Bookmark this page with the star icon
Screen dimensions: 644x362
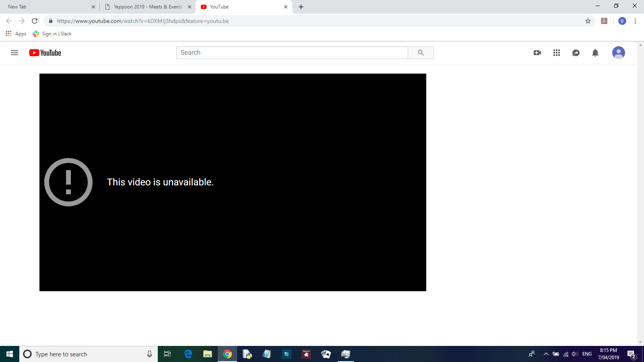pos(588,21)
